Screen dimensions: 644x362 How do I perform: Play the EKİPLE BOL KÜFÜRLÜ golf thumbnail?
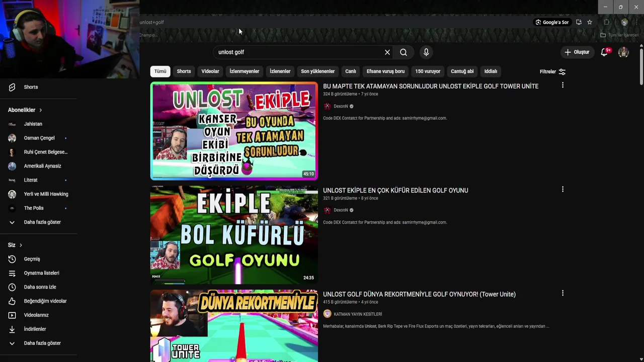(x=234, y=235)
